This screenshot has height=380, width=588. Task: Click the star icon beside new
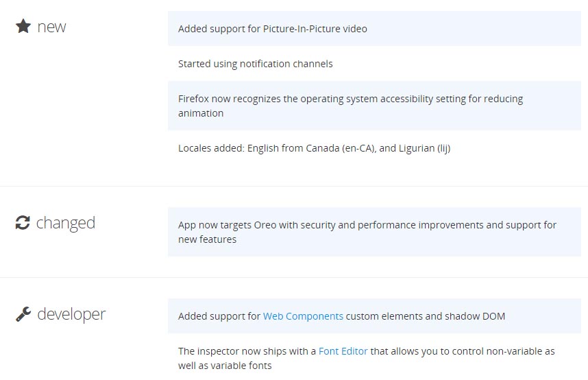click(23, 26)
